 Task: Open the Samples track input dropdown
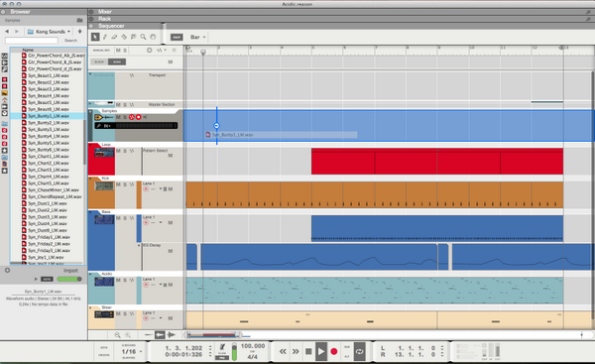pyautogui.click(x=107, y=126)
